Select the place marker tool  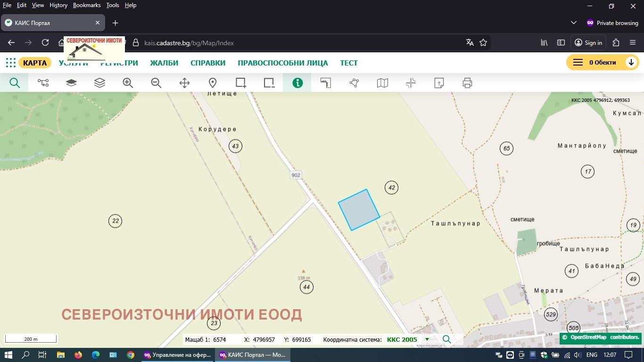[212, 82]
